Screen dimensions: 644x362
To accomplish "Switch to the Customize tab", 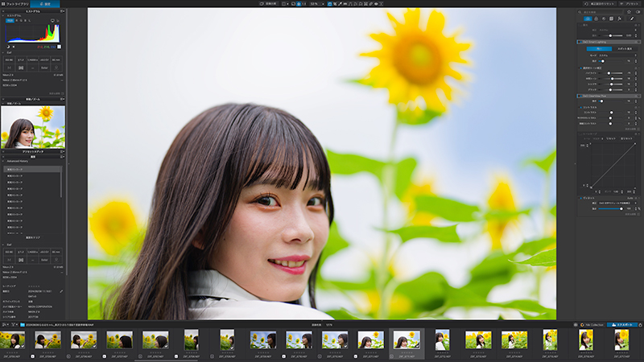I will (x=45, y=4).
